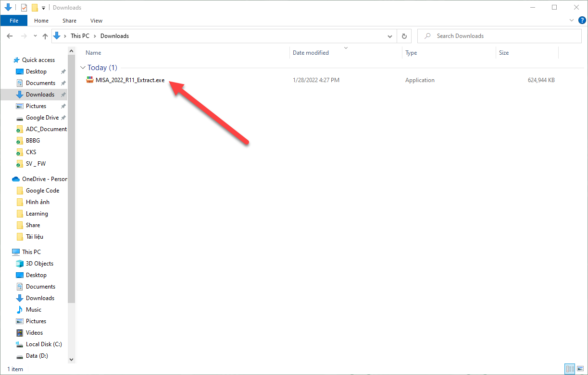Expand the address bar history dropdown
This screenshot has height=375, width=588.
tap(390, 36)
